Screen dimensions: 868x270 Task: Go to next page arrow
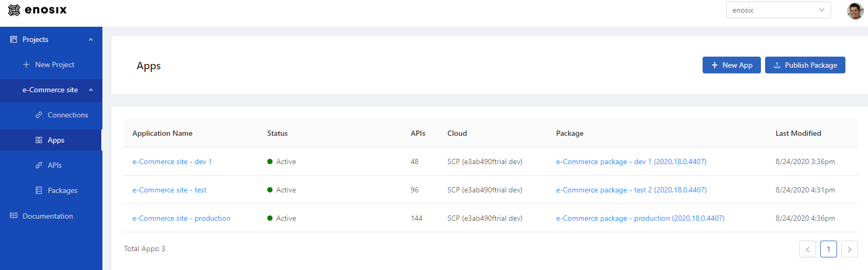[x=850, y=249]
